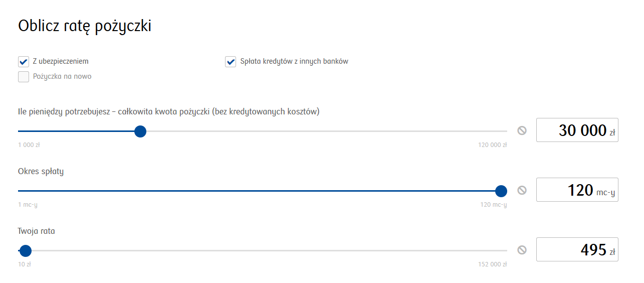Click lock icon beside loan amount slider
The height and width of the screenshot is (283, 644).
[522, 130]
